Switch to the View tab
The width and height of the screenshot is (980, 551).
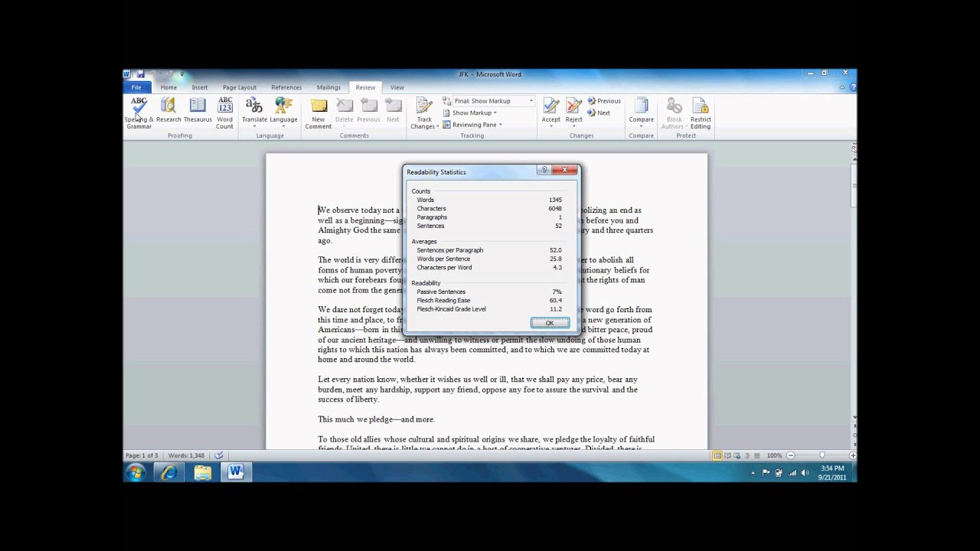tap(397, 87)
